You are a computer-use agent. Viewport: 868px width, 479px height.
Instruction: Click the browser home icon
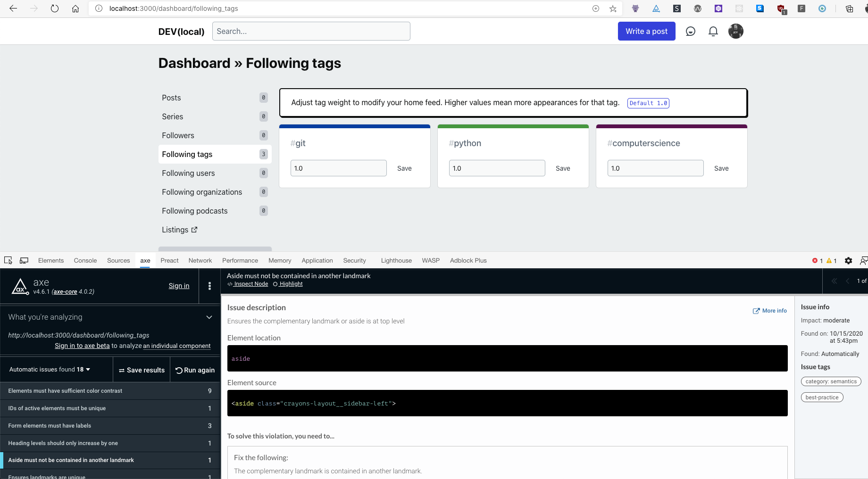(x=75, y=8)
